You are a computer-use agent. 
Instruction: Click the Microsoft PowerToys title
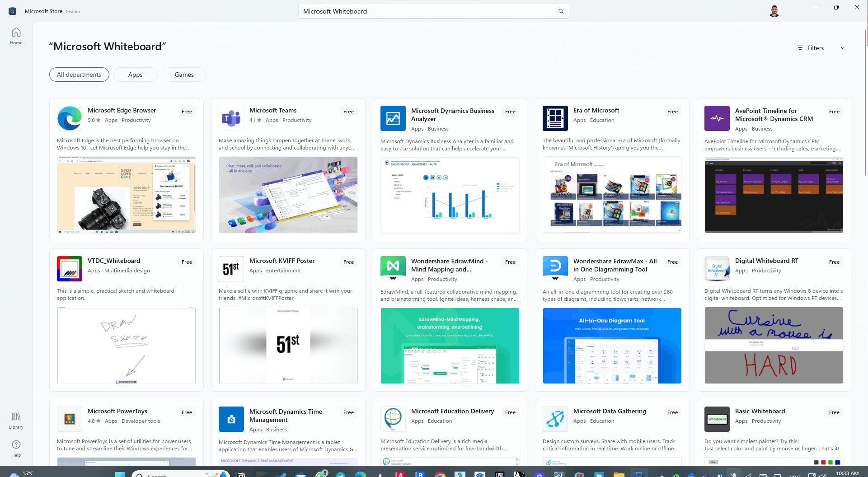[117, 411]
